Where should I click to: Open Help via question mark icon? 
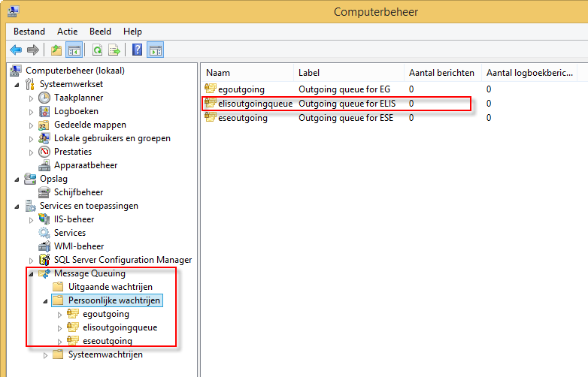click(x=138, y=50)
